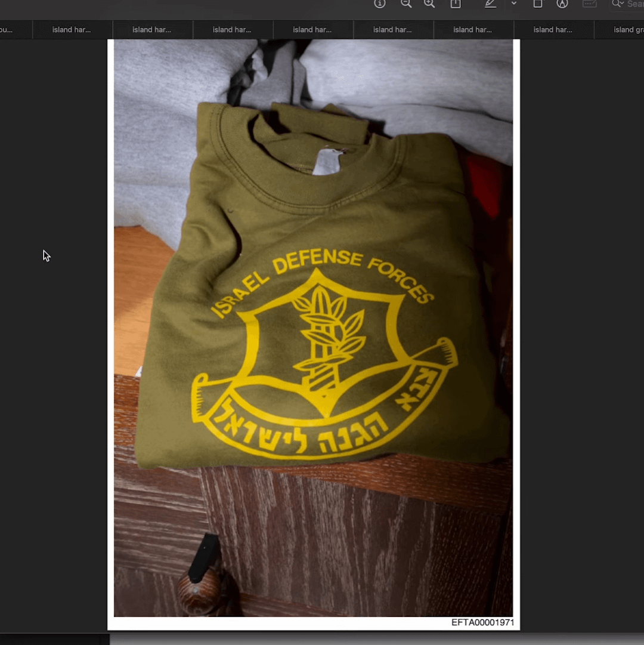Select the third 'island har...' tab
The height and width of the screenshot is (645, 644).
pos(232,30)
